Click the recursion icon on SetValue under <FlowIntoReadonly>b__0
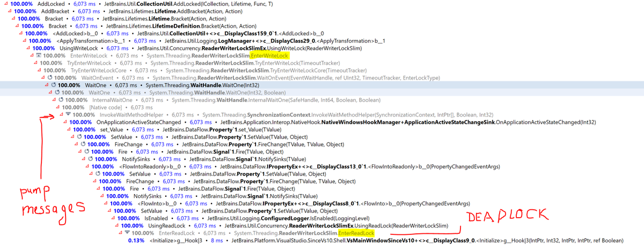The width and height of the screenshot is (644, 250). (98, 174)
